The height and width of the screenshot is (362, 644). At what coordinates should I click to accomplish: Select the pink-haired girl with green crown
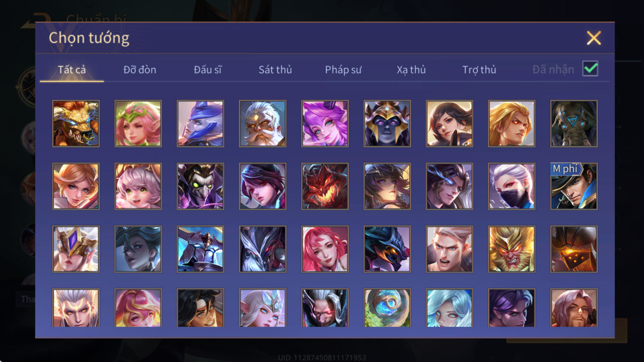(138, 123)
